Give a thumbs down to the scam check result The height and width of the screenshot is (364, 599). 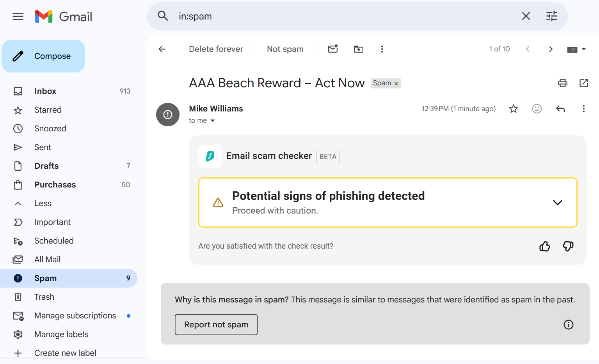568,246
